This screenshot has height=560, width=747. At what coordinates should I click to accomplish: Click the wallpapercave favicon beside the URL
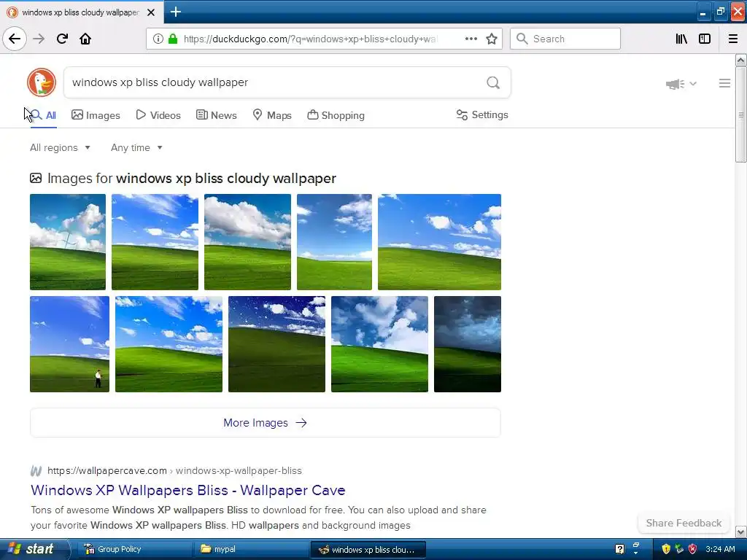[36, 471]
